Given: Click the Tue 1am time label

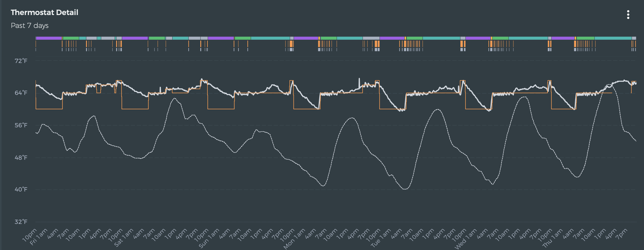Looking at the screenshot, I should [x=381, y=238].
